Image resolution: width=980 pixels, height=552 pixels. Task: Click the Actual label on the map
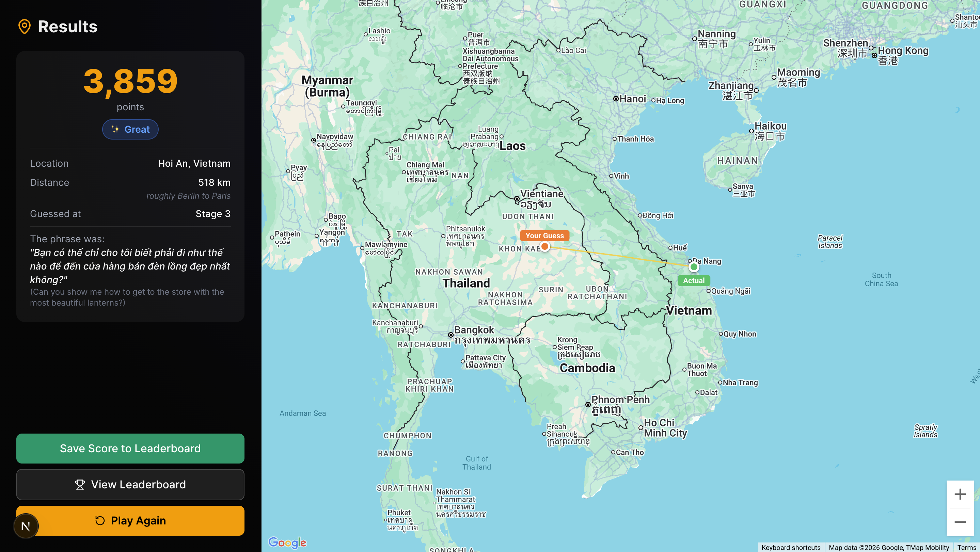click(694, 280)
